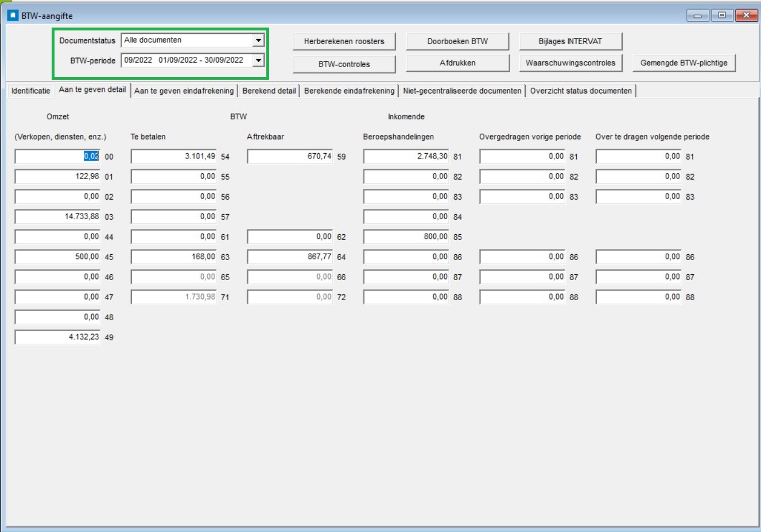
Task: Click the Herberekenen roosters button
Action: [344, 41]
